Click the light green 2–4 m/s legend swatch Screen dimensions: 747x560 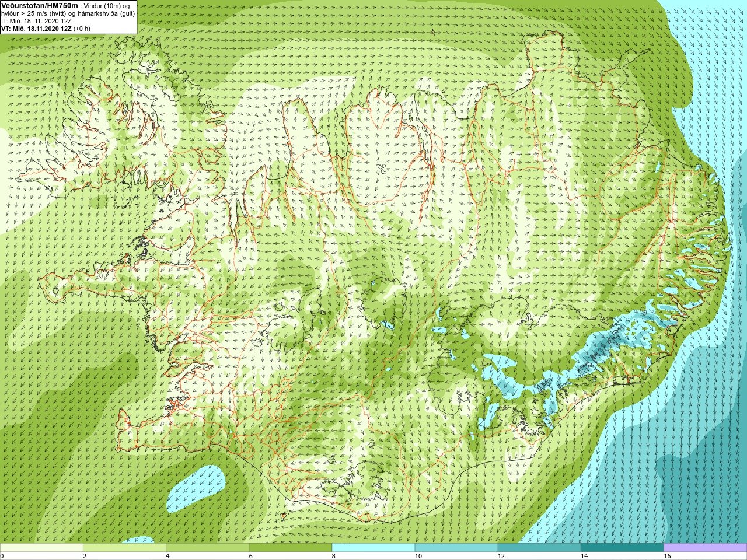click(124, 548)
